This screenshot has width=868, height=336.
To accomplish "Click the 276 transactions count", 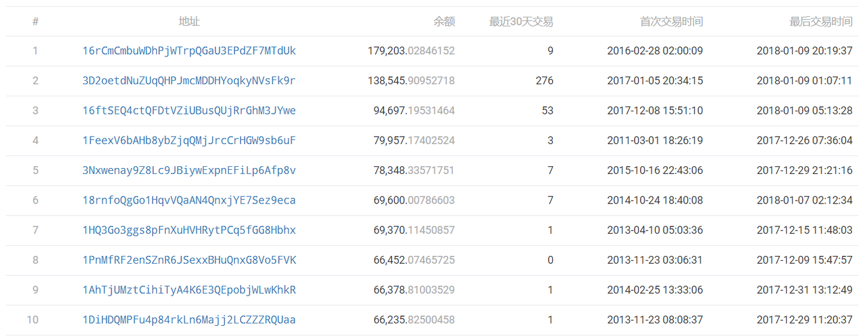I will coord(544,81).
